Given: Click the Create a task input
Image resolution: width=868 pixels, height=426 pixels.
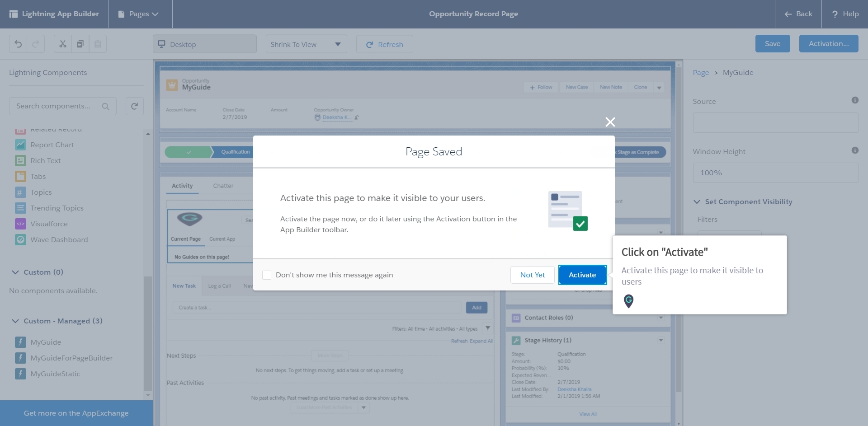Looking at the screenshot, I should pos(316,308).
